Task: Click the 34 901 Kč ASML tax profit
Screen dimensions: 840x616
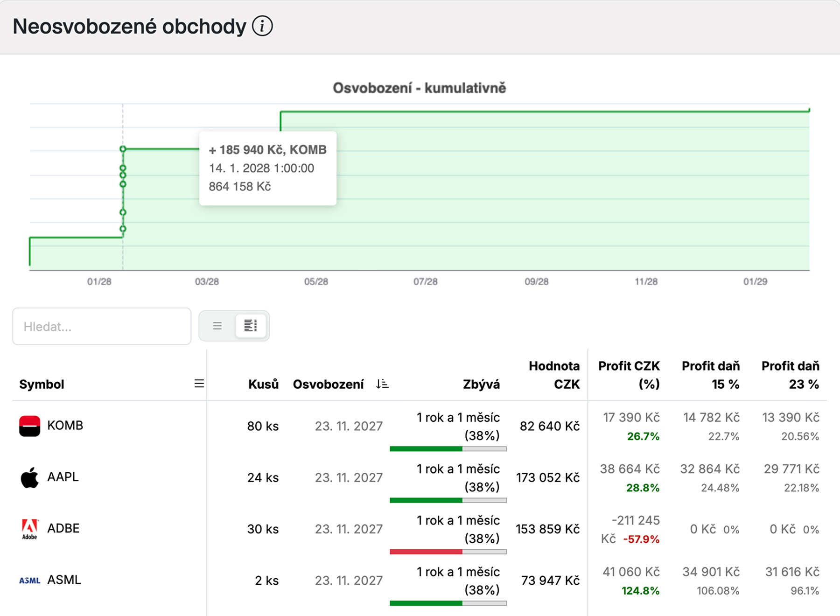Action: pos(711,572)
